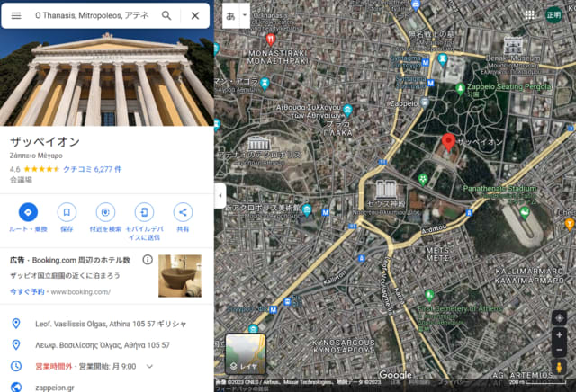Screen dimensions: 576x392
Task: Click the Panathenaic Stadium green marker
Action: tap(525, 212)
